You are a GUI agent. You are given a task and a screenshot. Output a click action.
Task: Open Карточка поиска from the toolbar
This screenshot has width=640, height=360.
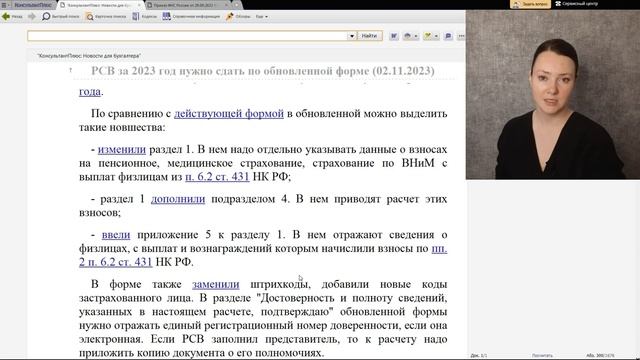point(106,17)
